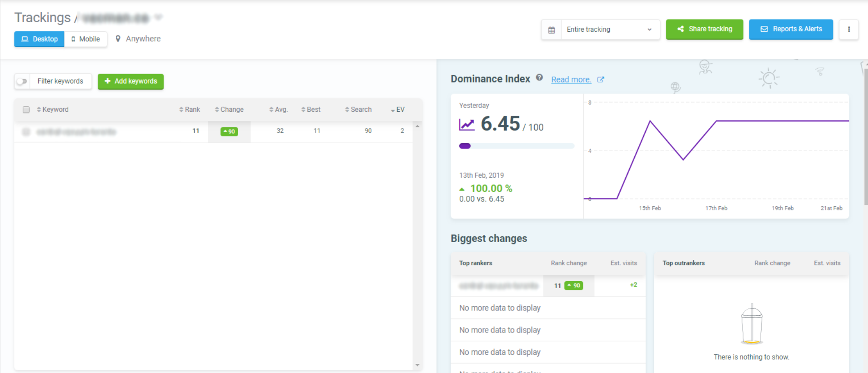The width and height of the screenshot is (868, 373).
Task: Click the Rank change header under Top outrankers
Action: (772, 263)
